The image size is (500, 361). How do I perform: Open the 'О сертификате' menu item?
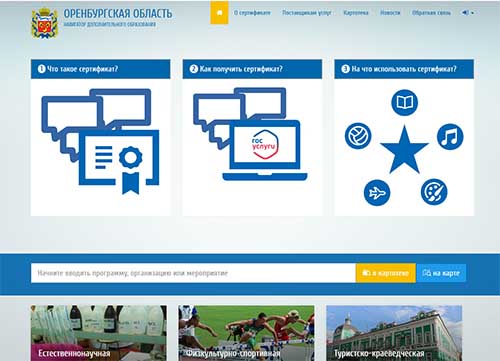(252, 13)
